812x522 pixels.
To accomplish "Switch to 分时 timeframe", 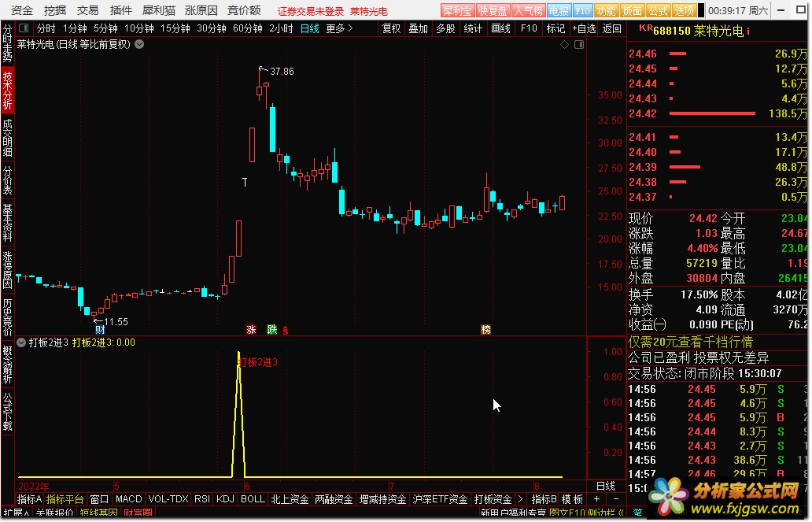I will coord(46,28).
